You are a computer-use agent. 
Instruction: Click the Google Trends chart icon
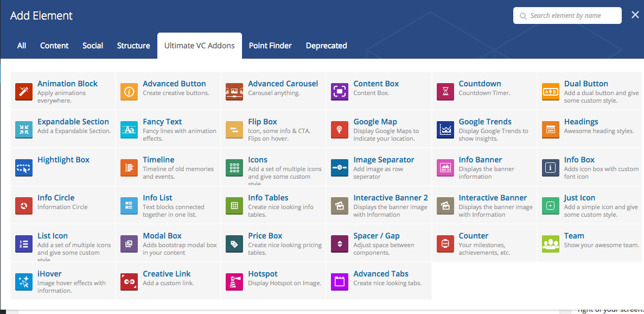point(445,130)
